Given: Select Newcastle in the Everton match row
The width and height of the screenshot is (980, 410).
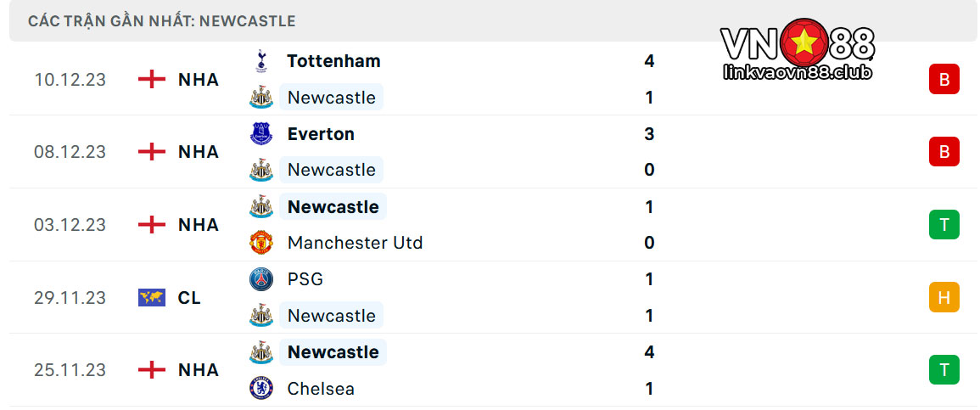Looking at the screenshot, I should click(x=331, y=170).
